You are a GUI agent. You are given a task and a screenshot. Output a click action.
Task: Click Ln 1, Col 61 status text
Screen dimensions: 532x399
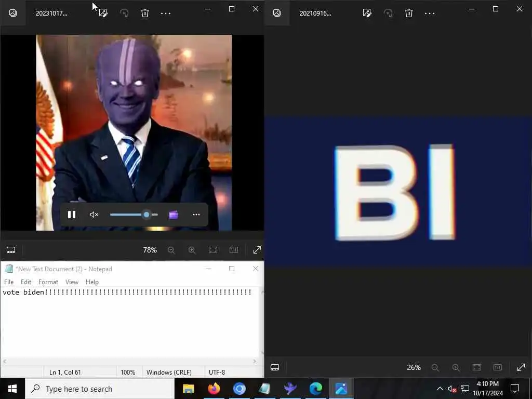(65, 372)
